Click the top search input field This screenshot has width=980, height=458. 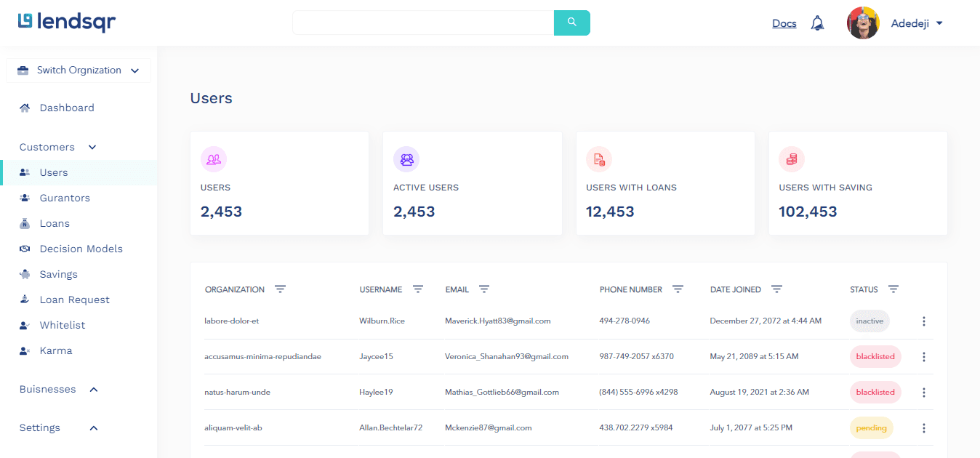(x=423, y=23)
